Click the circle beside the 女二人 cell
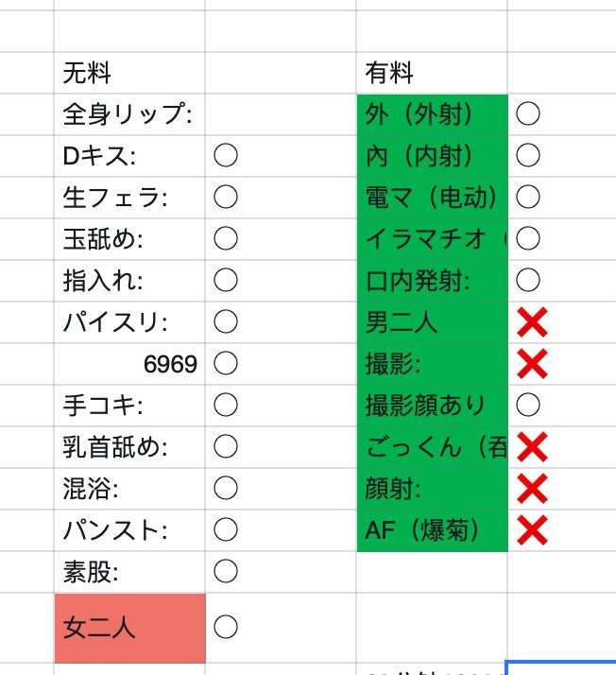 [x=225, y=626]
